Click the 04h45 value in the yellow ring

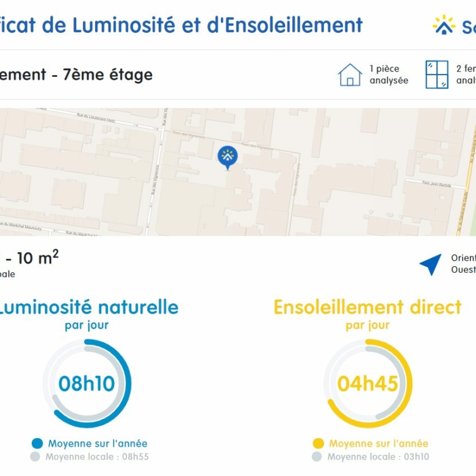pyautogui.click(x=367, y=383)
